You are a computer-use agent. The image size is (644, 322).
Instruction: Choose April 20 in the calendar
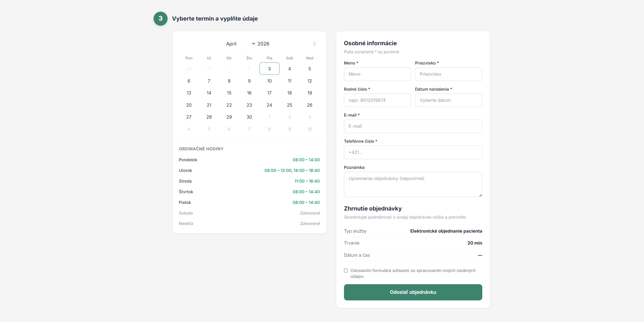point(189,105)
